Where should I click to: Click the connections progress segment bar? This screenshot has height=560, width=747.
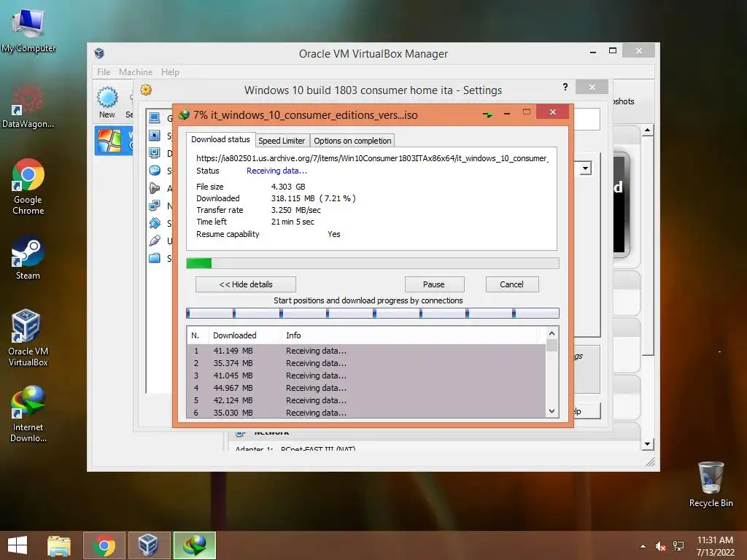(373, 313)
